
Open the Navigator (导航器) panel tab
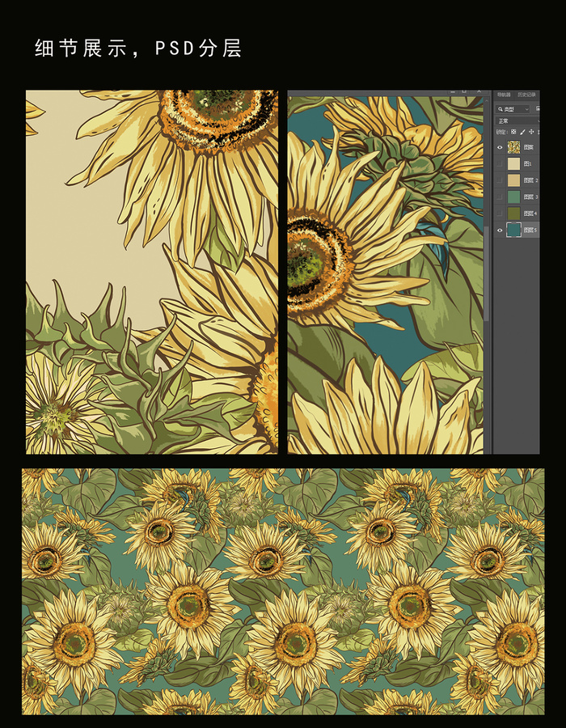tap(504, 95)
